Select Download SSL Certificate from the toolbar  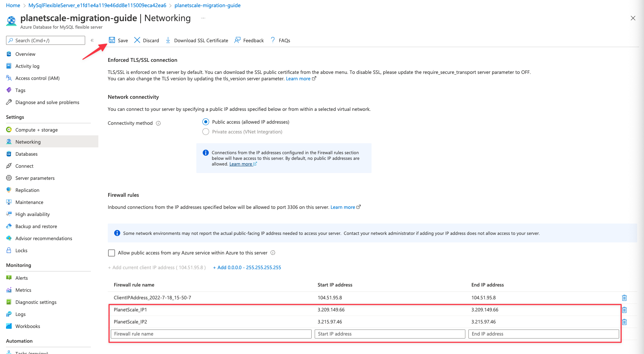pyautogui.click(x=197, y=40)
